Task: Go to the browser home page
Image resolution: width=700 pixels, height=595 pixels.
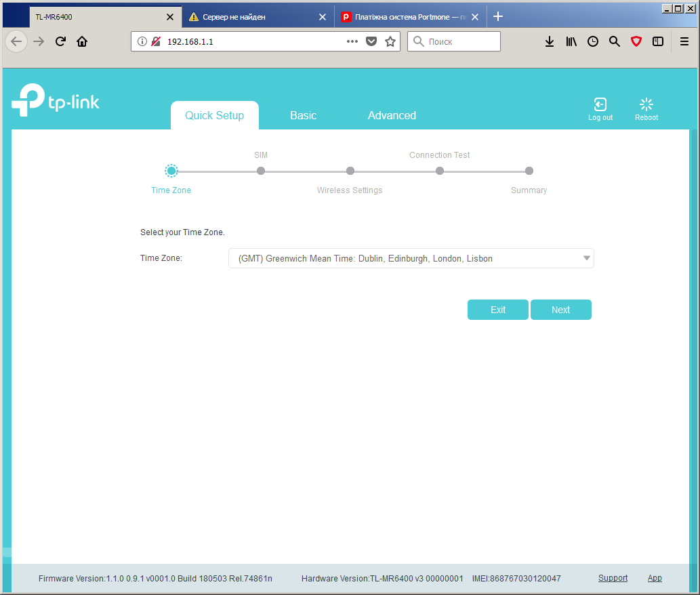Action: pos(82,41)
